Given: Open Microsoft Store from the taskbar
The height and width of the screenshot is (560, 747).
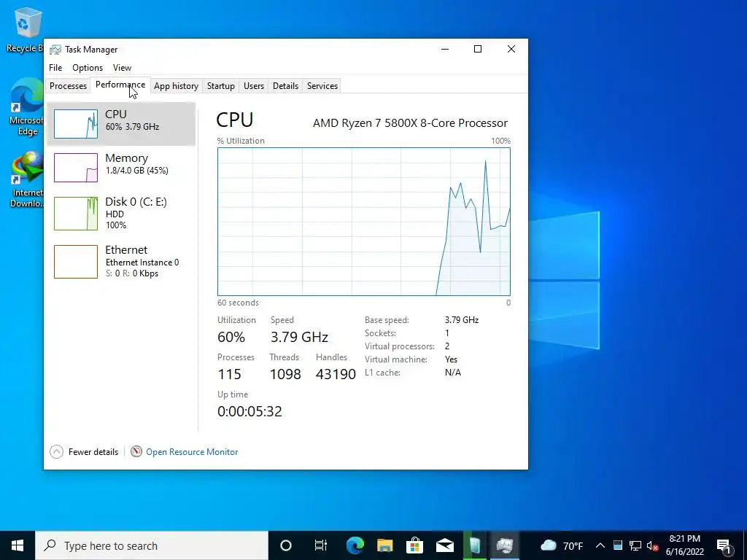Looking at the screenshot, I should pyautogui.click(x=414, y=545).
